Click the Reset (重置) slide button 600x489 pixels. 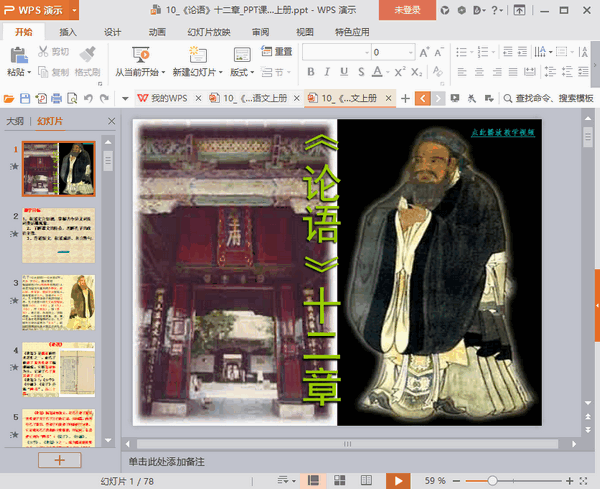(277, 51)
